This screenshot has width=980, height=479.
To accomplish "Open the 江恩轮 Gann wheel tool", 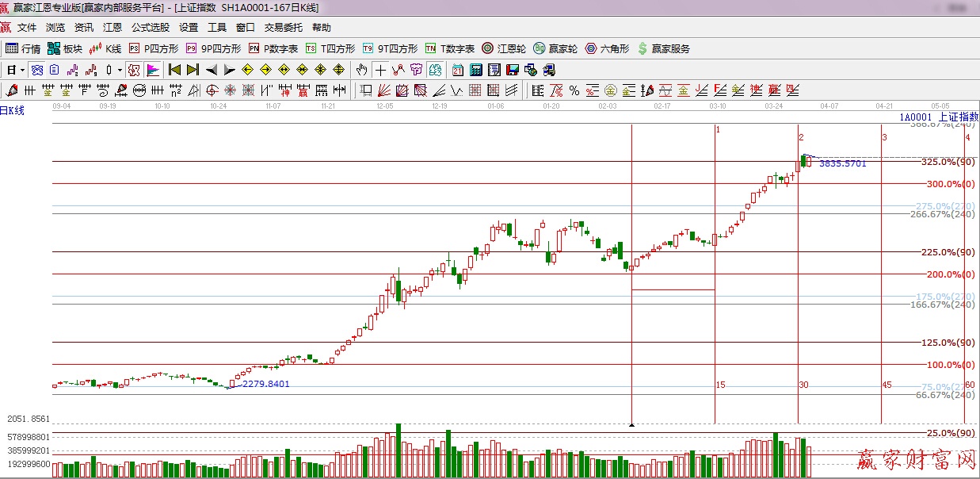I will click(x=504, y=48).
